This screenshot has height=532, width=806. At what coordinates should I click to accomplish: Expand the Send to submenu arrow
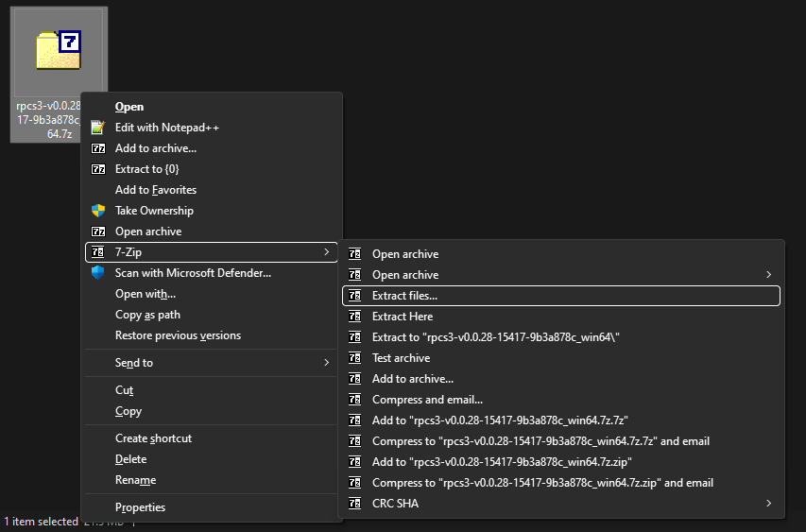(x=326, y=362)
